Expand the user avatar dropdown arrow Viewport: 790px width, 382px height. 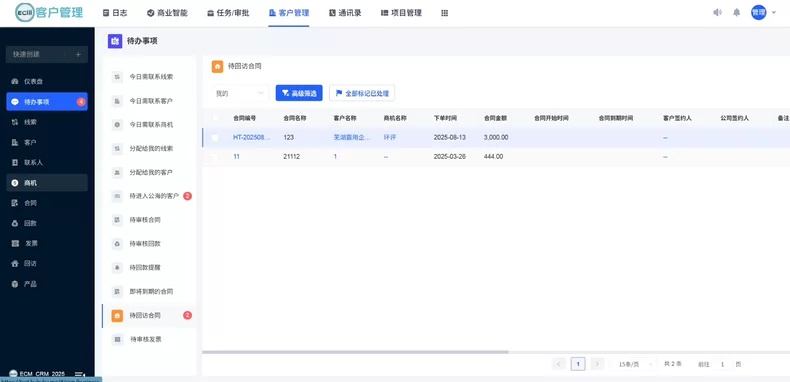(x=774, y=13)
